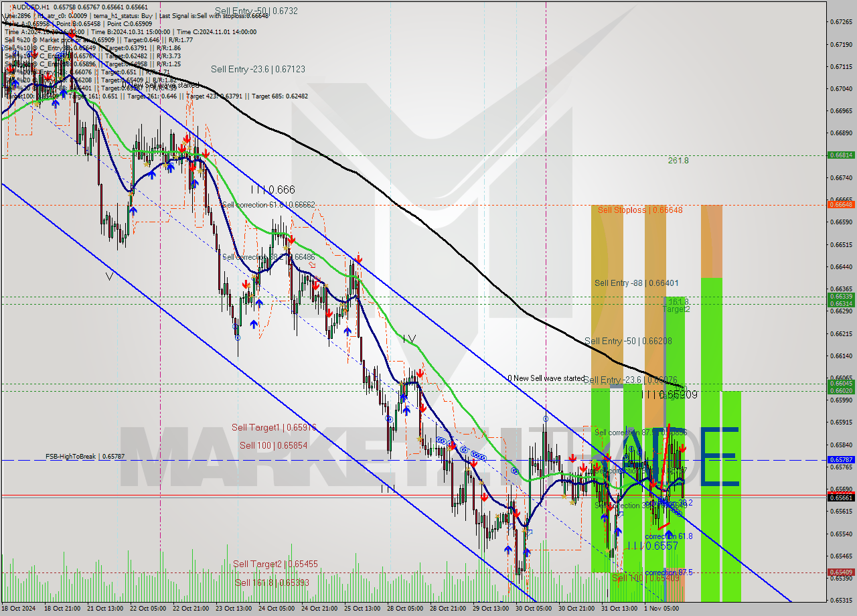Click the 0.65315 price axis value
Viewport: 857px width, 616px height.
tap(840, 601)
